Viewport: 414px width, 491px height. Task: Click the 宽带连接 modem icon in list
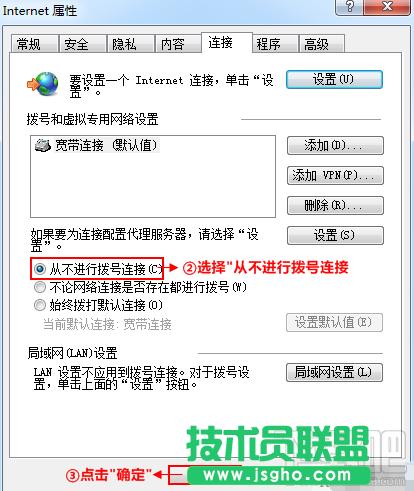pos(43,146)
